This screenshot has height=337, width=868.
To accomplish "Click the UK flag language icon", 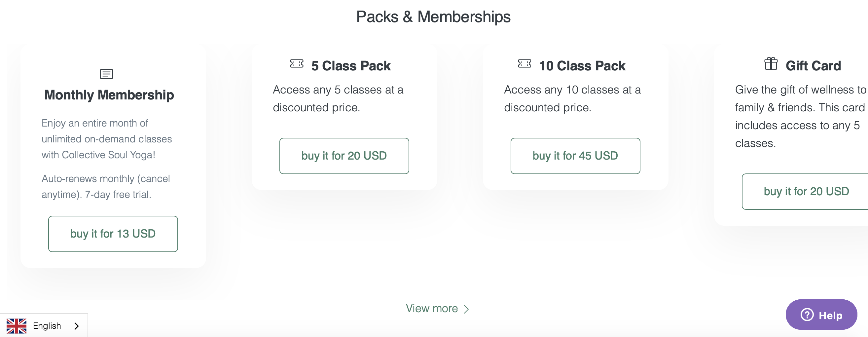I will click(x=17, y=326).
